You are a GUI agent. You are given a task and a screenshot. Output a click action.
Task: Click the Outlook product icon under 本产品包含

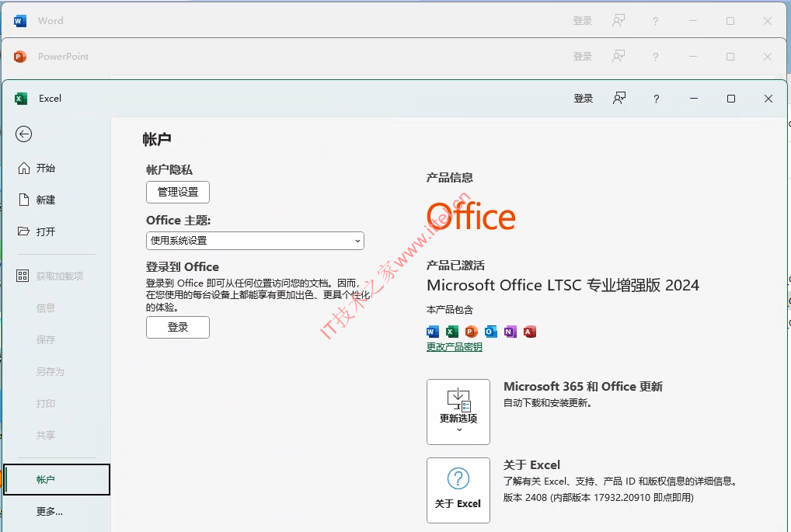point(490,332)
